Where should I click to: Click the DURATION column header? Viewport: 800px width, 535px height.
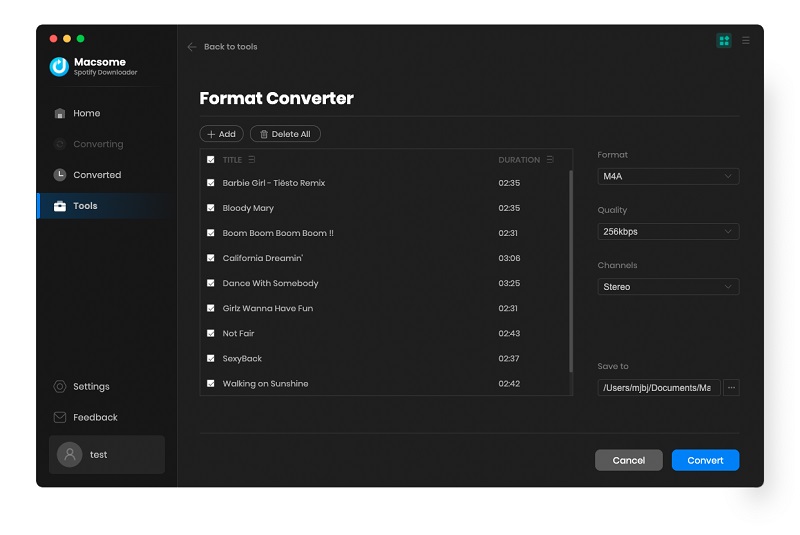(x=519, y=160)
